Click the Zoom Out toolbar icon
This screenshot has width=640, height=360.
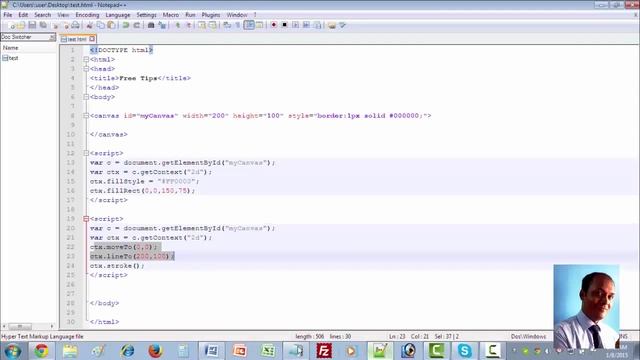189,25
